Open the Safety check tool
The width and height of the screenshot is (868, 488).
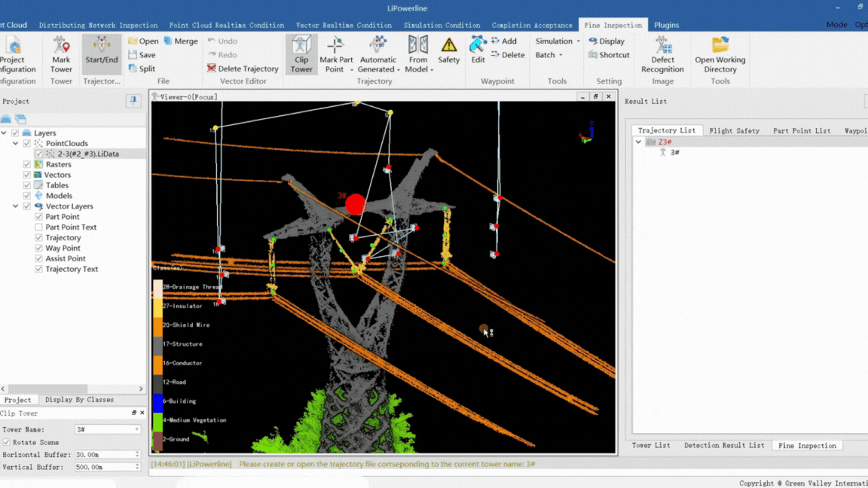448,51
